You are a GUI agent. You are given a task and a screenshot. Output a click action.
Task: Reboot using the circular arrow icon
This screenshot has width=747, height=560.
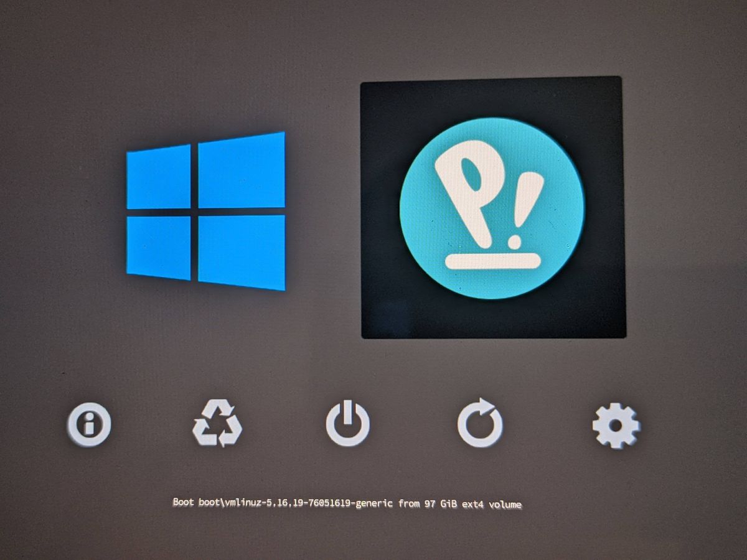tap(480, 424)
